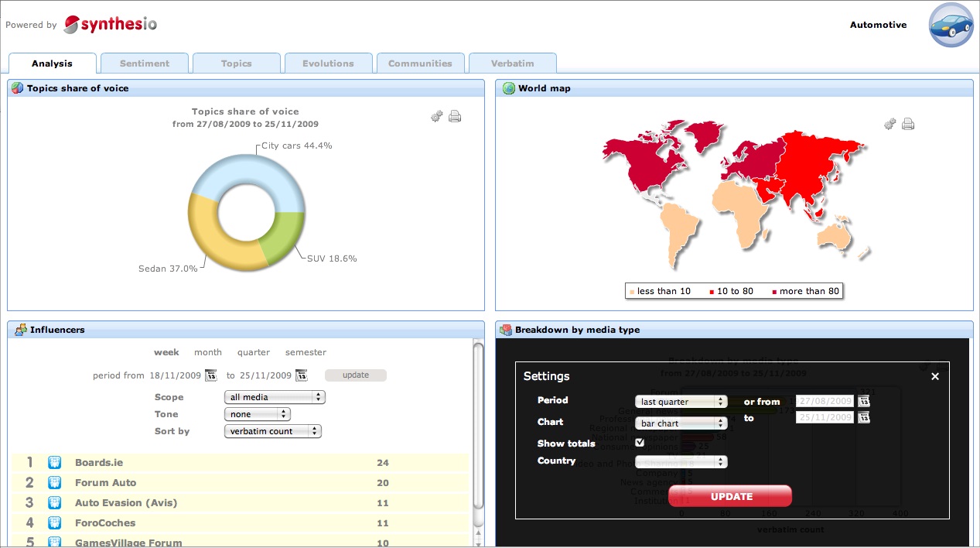The height and width of the screenshot is (548, 980).
Task: Select the week period in Influencers
Action: pyautogui.click(x=166, y=352)
